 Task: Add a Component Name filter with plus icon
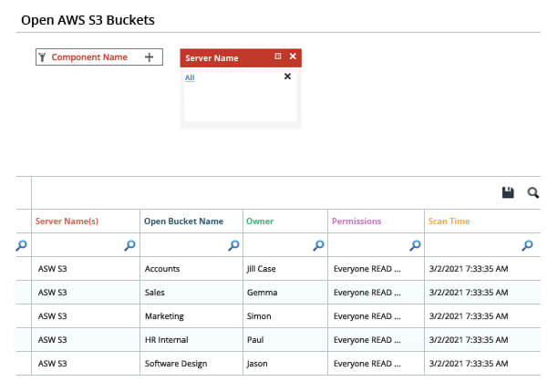coord(150,57)
